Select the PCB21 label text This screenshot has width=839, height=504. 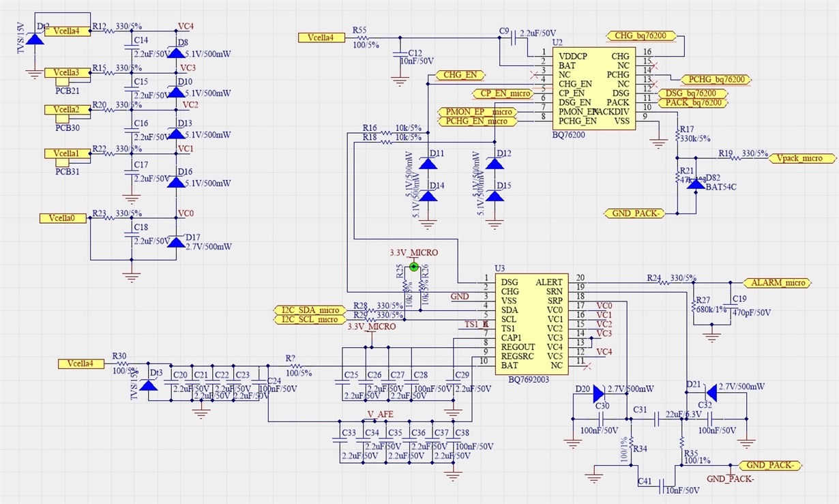(68, 90)
